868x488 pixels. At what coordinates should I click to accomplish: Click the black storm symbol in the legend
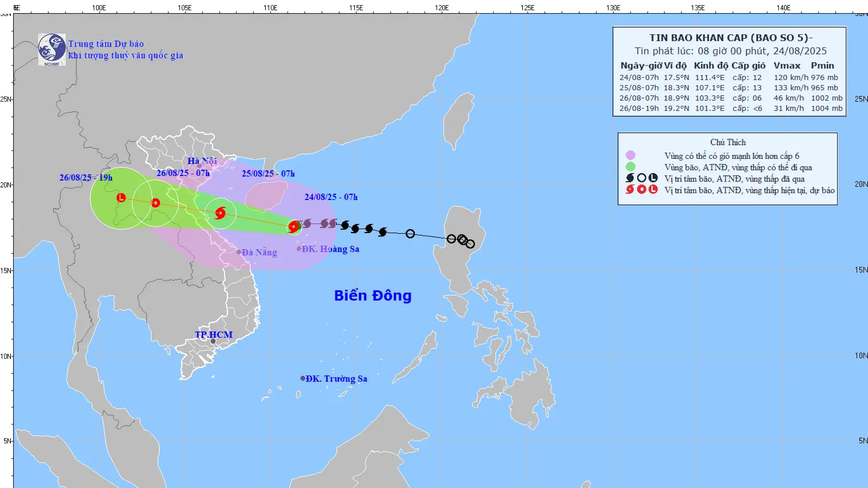pos(630,178)
